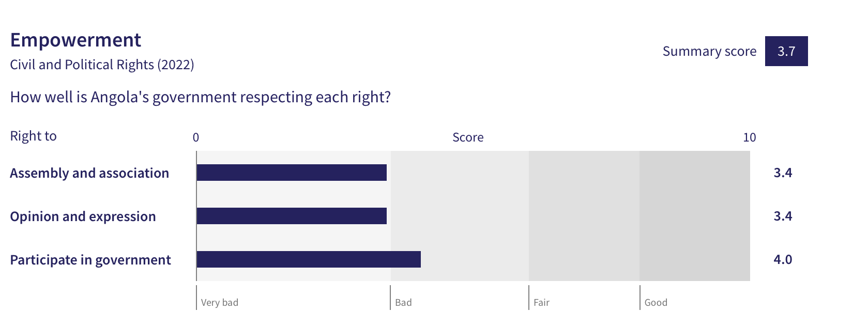Image resolution: width=868 pixels, height=327 pixels.
Task: Click the Assembly and association score bar
Action: point(292,173)
